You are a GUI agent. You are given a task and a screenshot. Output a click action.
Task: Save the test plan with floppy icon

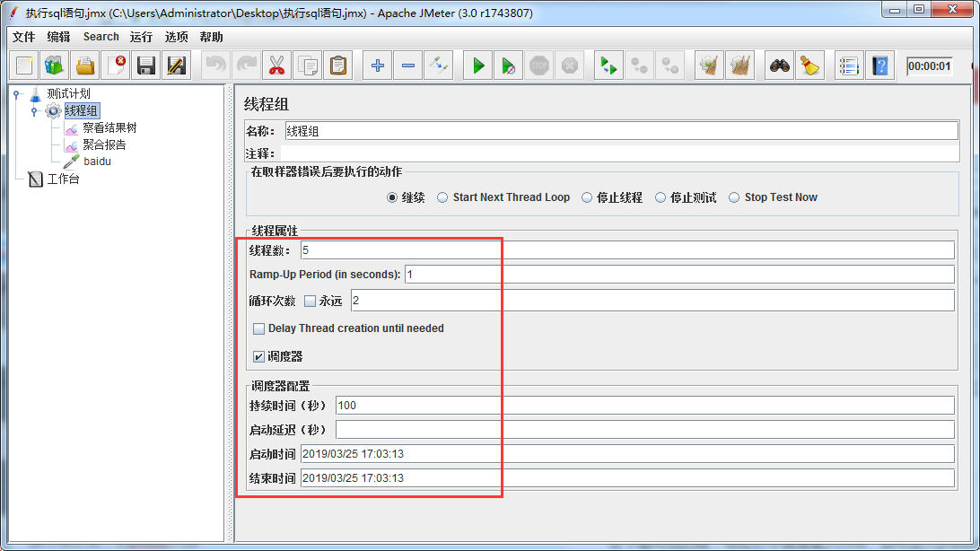(x=146, y=66)
